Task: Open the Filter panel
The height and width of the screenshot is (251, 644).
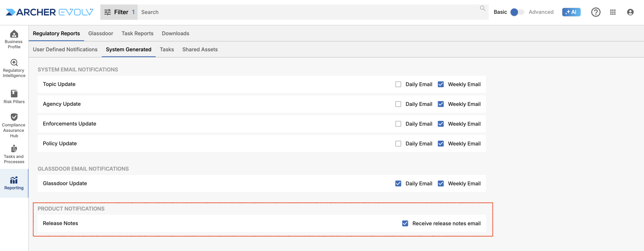Action: pyautogui.click(x=119, y=12)
